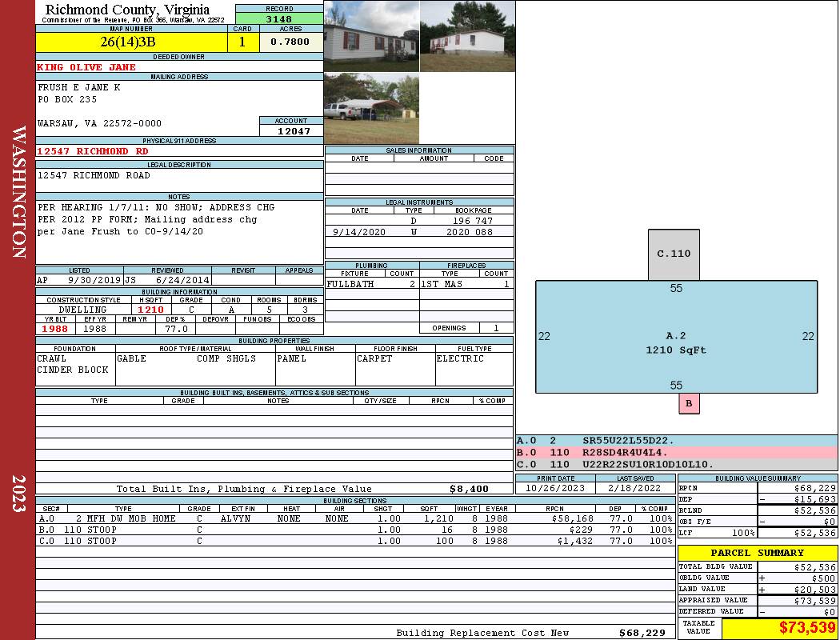Viewport: 840px width, 640px height.
Task: Click the pink B sketch section
Action: (x=689, y=403)
